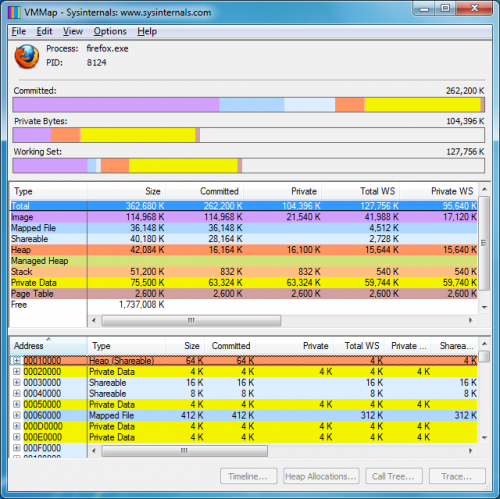Sort summary by Total WS column
Screen dimensions: 500x499
coord(361,191)
